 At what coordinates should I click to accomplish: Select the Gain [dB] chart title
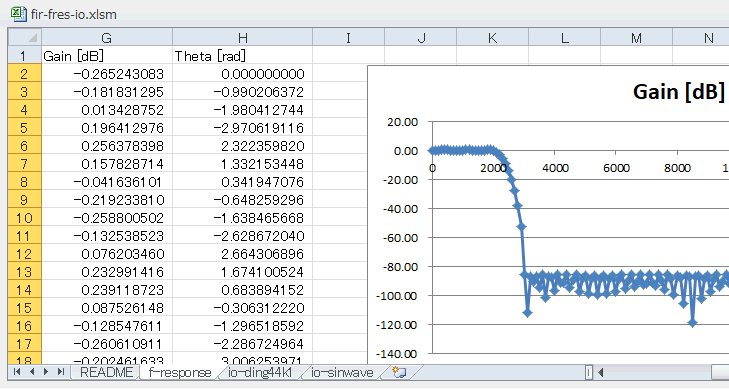[x=678, y=92]
